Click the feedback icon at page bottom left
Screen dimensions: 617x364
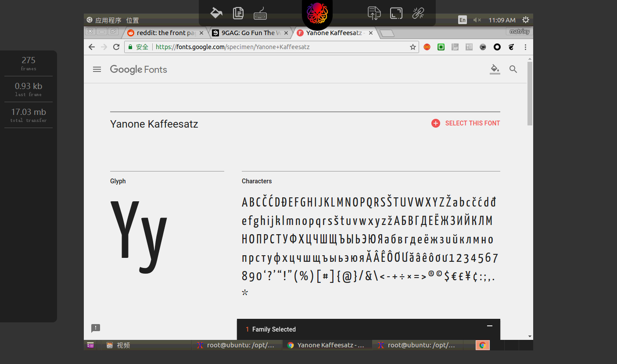click(x=96, y=328)
